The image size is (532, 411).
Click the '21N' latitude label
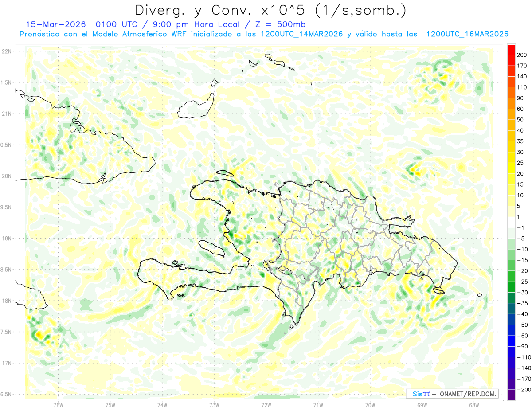pos(6,114)
